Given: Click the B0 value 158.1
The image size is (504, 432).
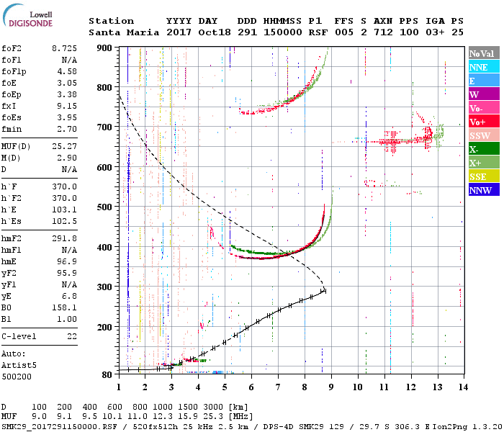Looking at the screenshot, I should (64, 308).
